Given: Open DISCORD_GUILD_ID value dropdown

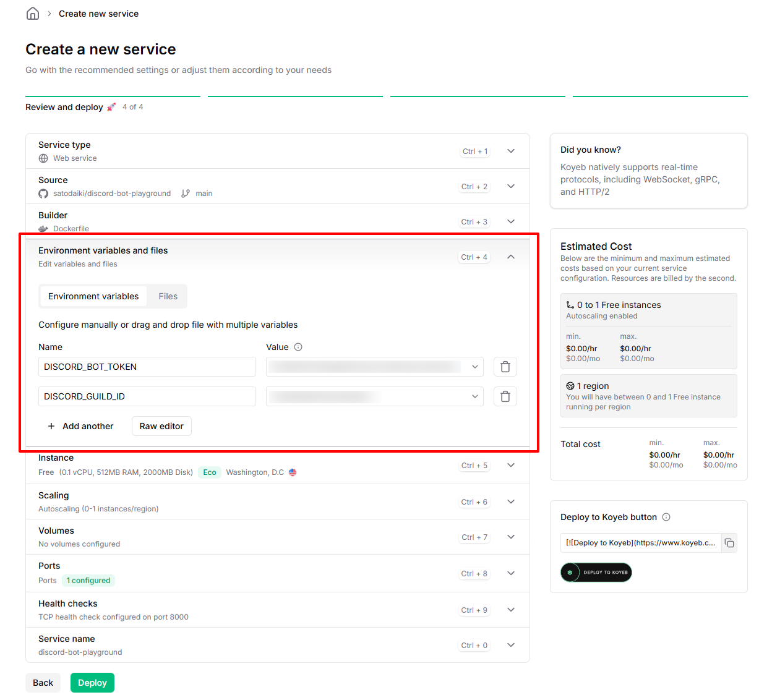Looking at the screenshot, I should 474,396.
